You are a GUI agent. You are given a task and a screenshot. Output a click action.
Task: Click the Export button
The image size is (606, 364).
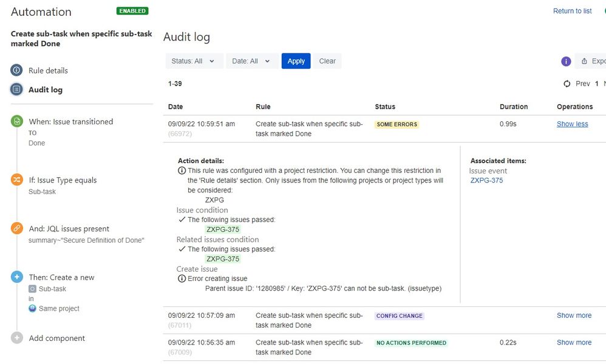point(591,61)
